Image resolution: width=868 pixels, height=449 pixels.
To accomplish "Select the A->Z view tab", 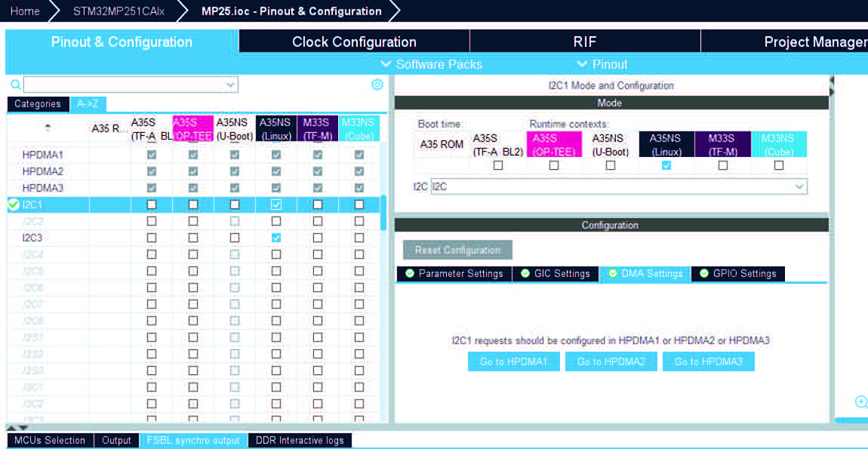I will (88, 103).
